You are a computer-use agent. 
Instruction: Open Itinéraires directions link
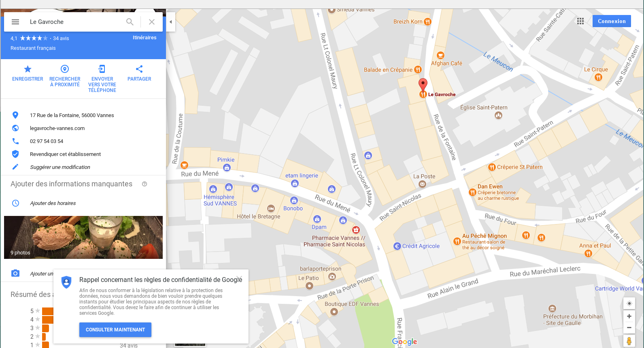[x=145, y=38]
